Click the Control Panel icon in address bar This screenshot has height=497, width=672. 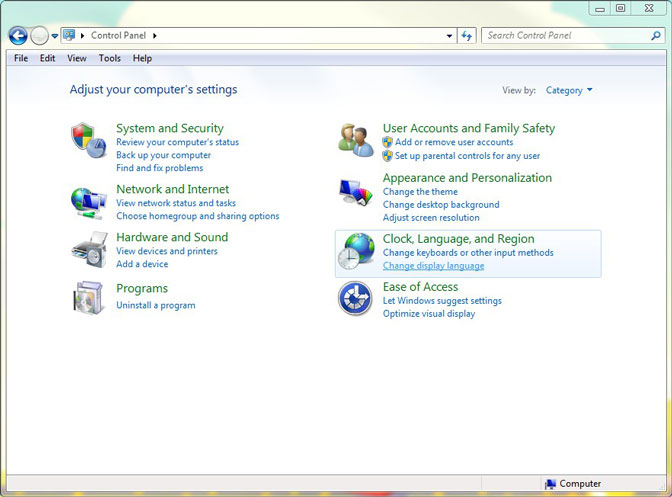[69, 35]
